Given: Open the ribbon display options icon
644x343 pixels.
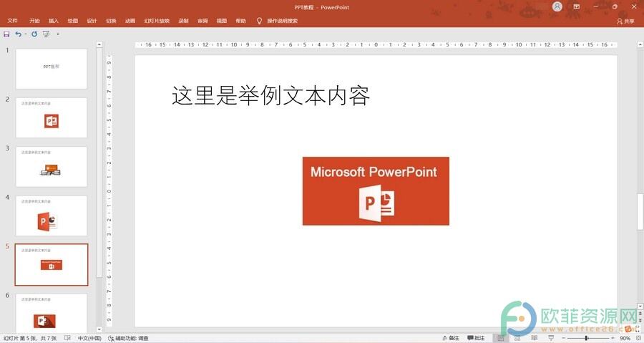Looking at the screenshot, I should pos(577,6).
